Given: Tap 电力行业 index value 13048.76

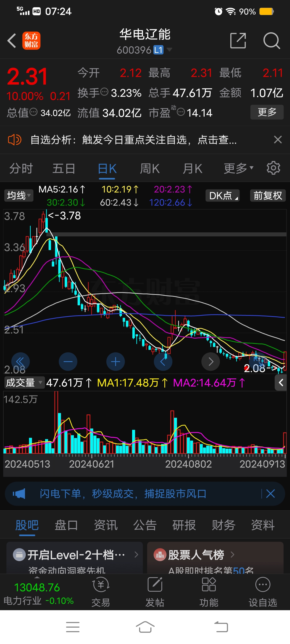Looking at the screenshot, I should coord(37,588).
